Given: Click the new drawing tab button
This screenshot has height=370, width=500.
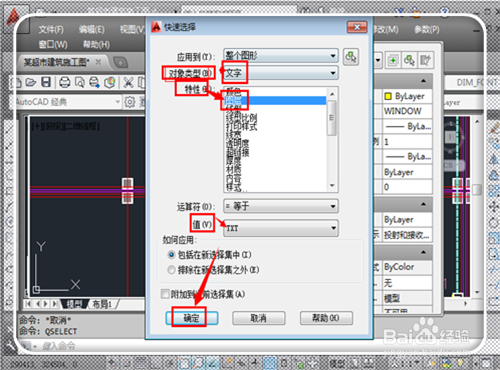Looking at the screenshot, I should (x=120, y=62).
